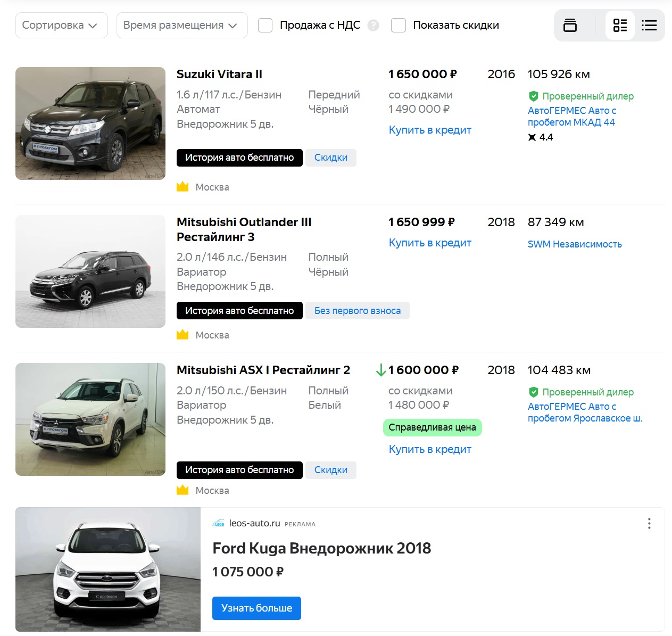Click price 1 650 000 ₽ on Suzuki Vitara
The height and width of the screenshot is (636, 672).
click(422, 74)
